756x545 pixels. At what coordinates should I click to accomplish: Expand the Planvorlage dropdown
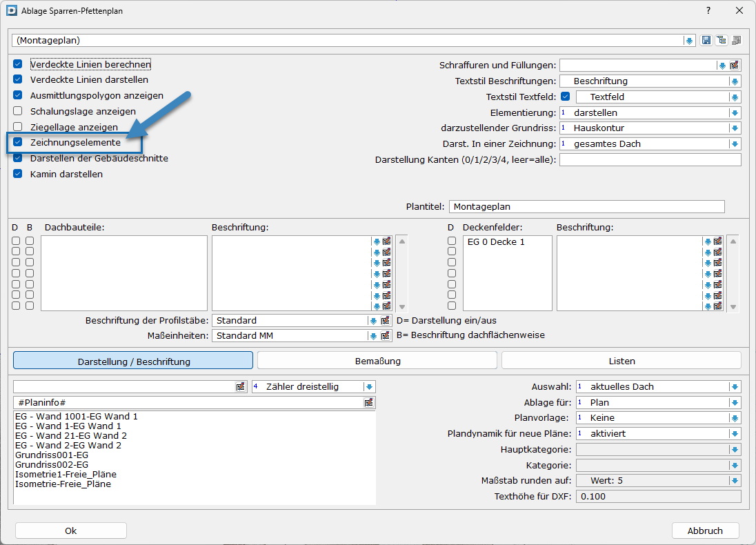coord(735,418)
